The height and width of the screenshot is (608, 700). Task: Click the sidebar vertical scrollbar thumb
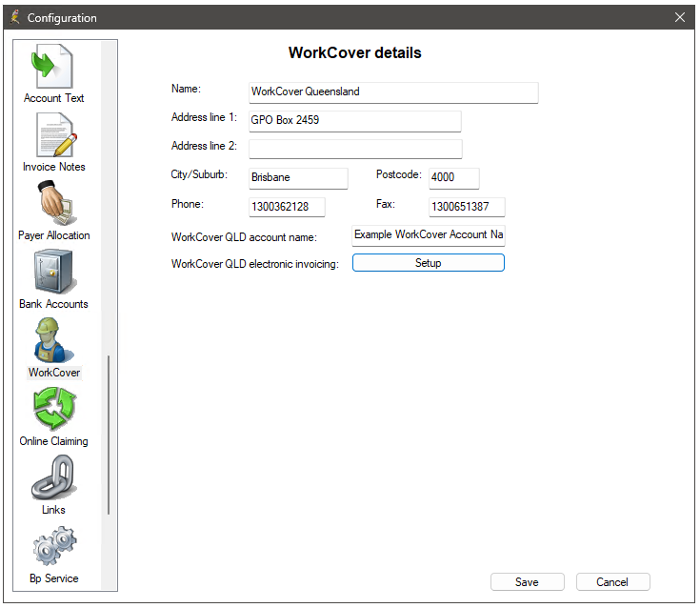[x=109, y=435]
